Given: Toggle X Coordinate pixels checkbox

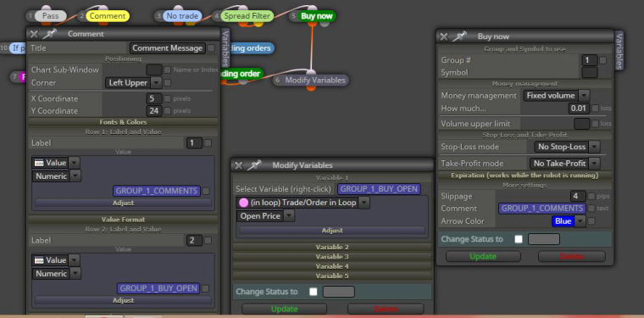Looking at the screenshot, I should click(167, 98).
